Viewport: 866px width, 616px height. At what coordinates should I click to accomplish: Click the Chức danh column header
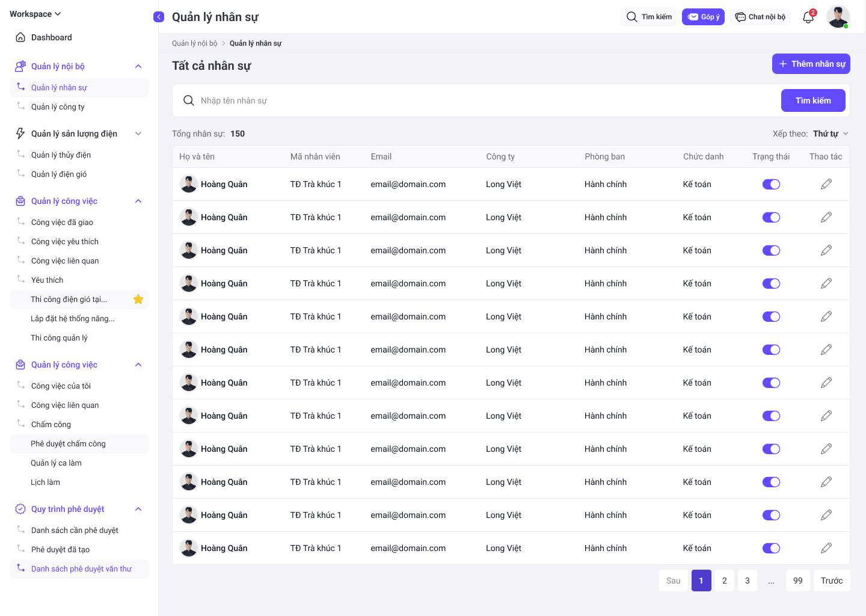point(703,156)
